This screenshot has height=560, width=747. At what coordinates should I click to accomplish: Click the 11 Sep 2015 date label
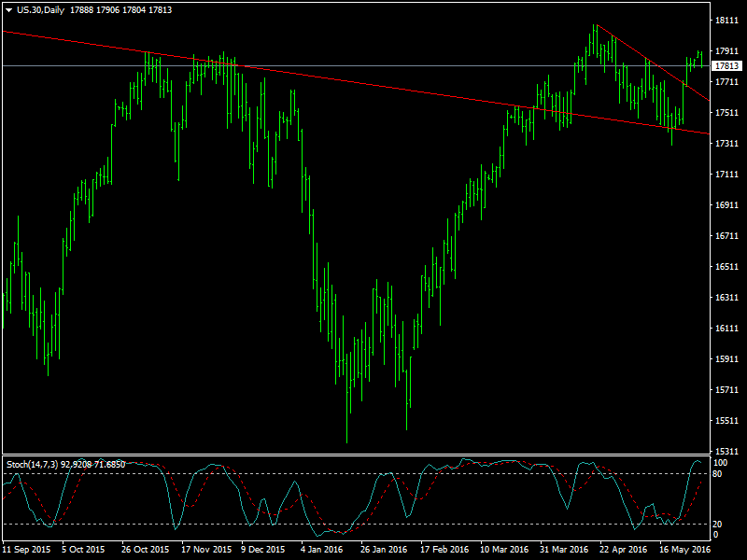(26, 550)
